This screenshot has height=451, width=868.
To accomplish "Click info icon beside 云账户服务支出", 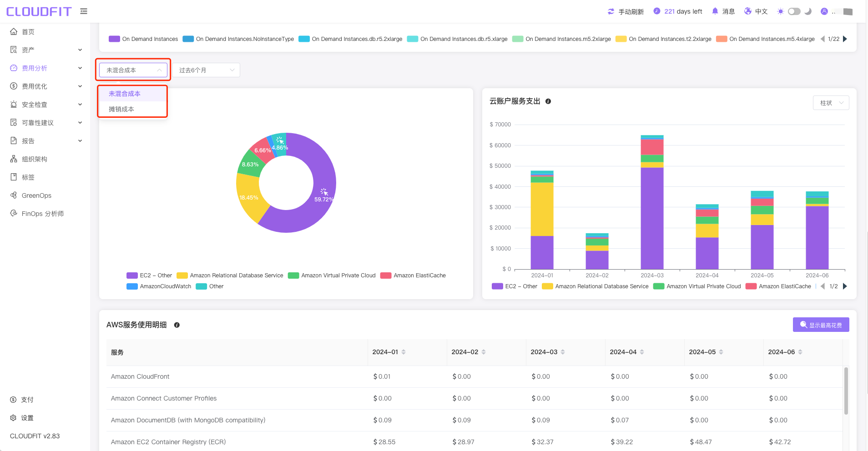I will (548, 101).
